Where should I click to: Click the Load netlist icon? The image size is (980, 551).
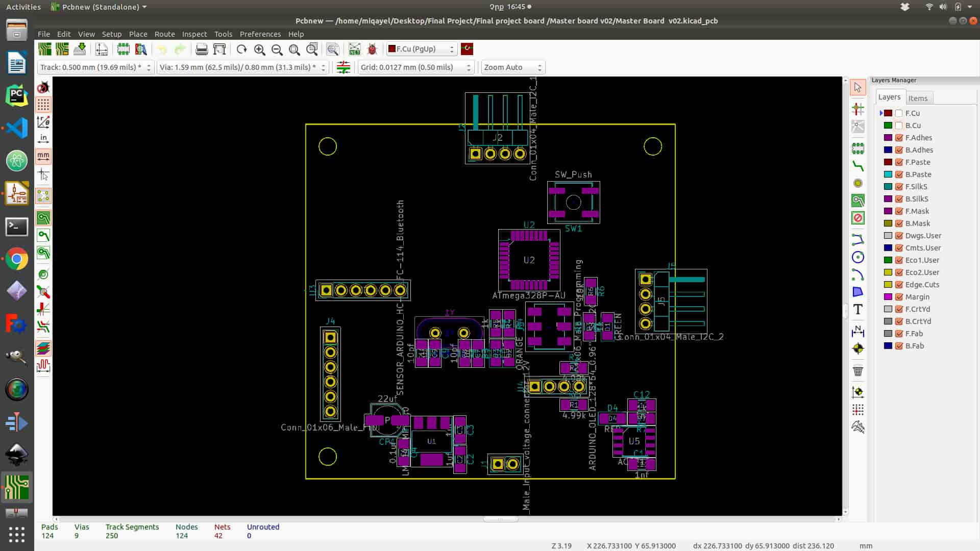(x=354, y=49)
